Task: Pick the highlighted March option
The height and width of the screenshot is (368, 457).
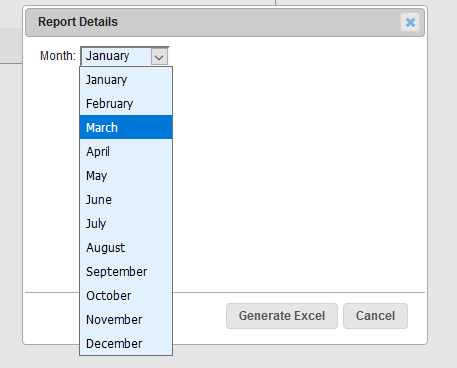Action: coord(126,128)
